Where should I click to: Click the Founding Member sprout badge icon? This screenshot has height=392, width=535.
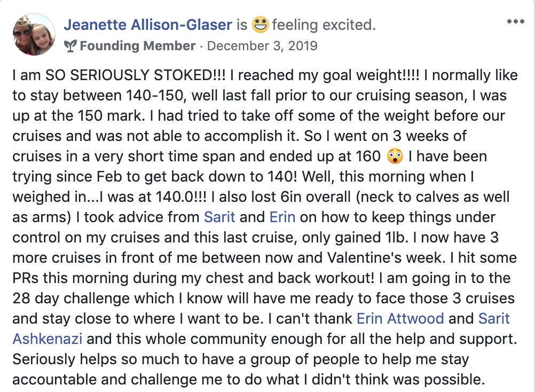click(70, 46)
